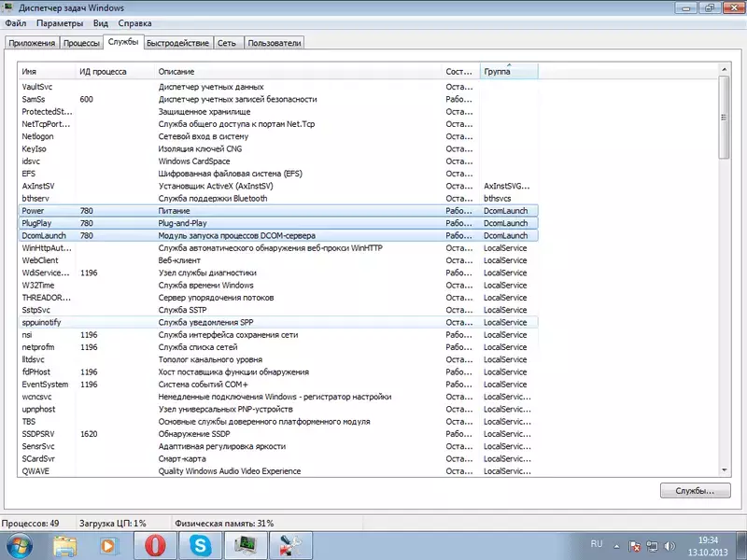Select the QWAVE service row
This screenshot has height=560, width=747.
click(278, 470)
